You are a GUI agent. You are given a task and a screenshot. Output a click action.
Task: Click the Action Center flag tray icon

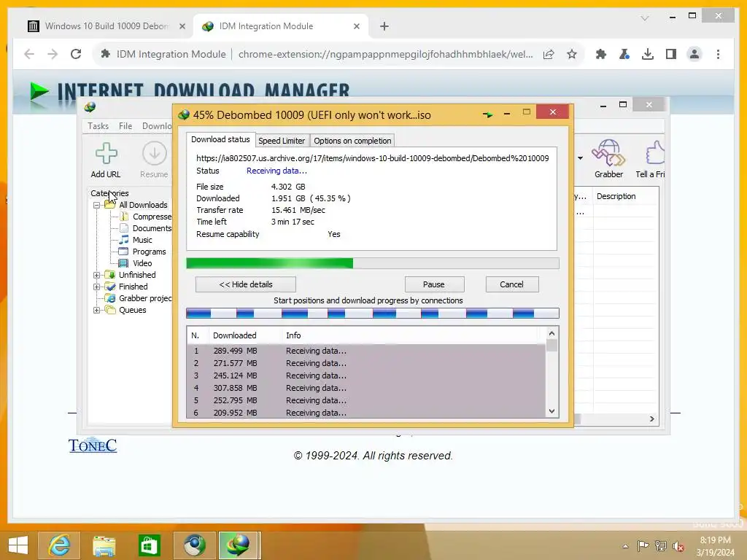coord(643,545)
